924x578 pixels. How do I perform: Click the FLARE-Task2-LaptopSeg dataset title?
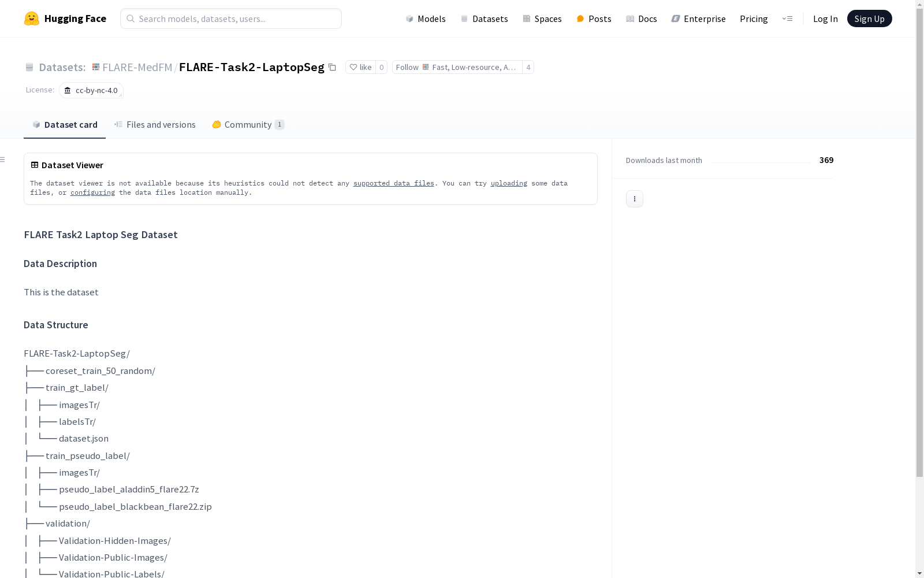click(252, 67)
